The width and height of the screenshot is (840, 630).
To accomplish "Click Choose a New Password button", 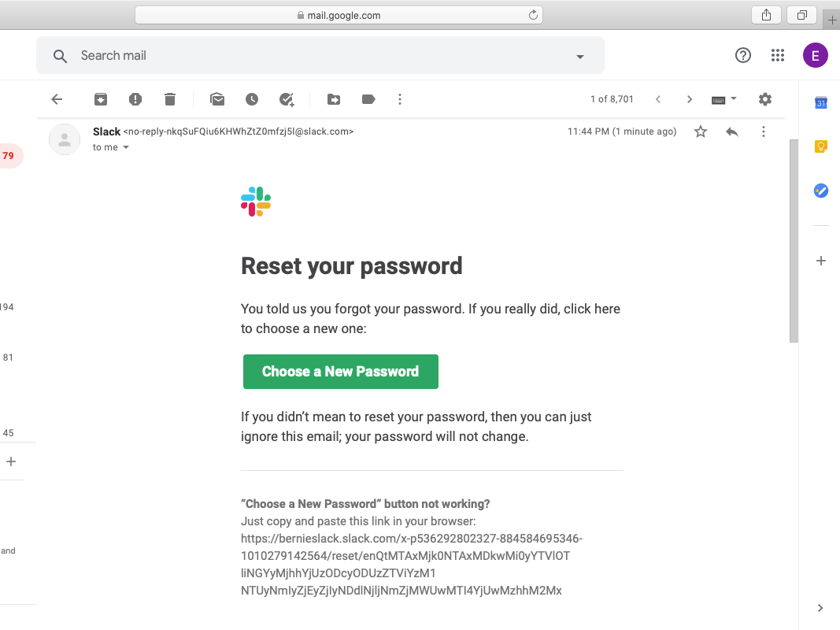I will click(x=341, y=372).
